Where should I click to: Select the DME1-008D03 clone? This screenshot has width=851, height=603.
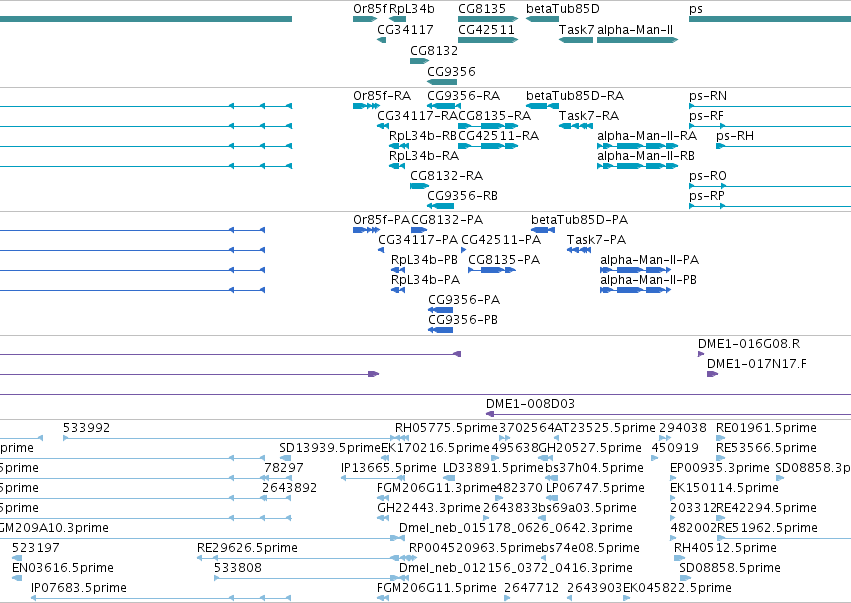pos(668,415)
